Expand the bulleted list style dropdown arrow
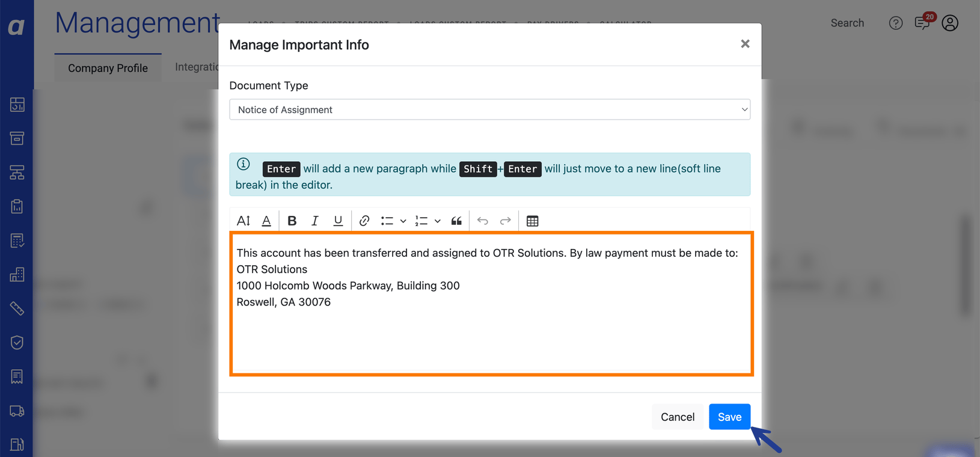 pyautogui.click(x=403, y=221)
